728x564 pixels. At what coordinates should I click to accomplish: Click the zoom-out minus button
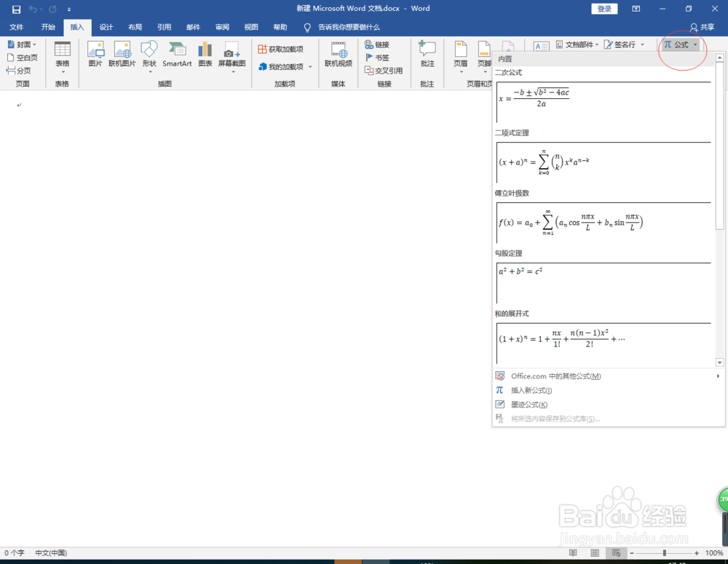[x=632, y=553]
